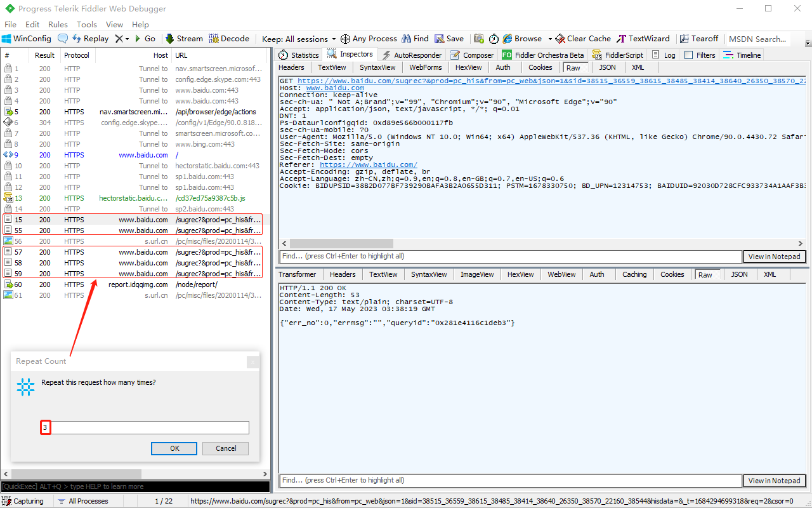Viewport: 812px width, 508px height.
Task: Open the Log tab
Action: click(664, 55)
